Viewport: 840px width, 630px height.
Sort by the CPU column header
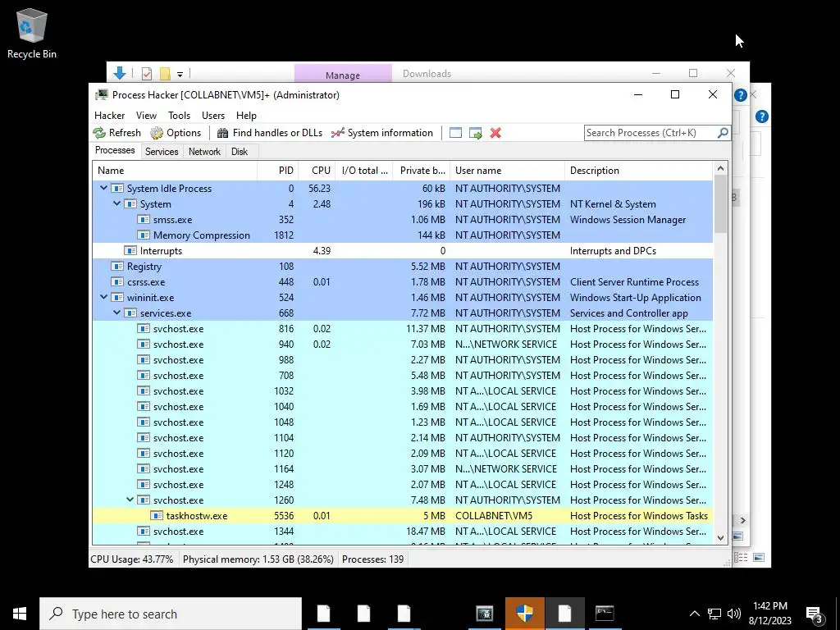(x=317, y=171)
